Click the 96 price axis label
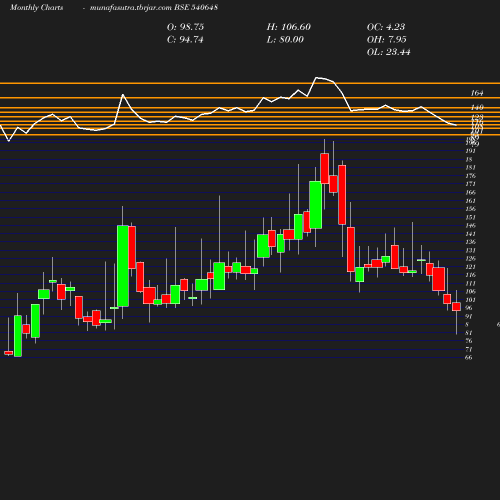 [469, 308]
